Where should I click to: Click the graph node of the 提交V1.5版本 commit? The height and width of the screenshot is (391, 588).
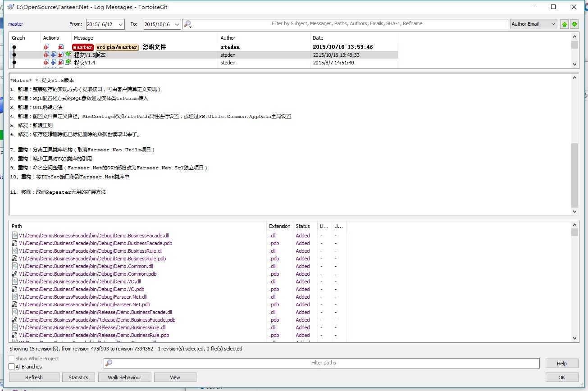pyautogui.click(x=14, y=55)
